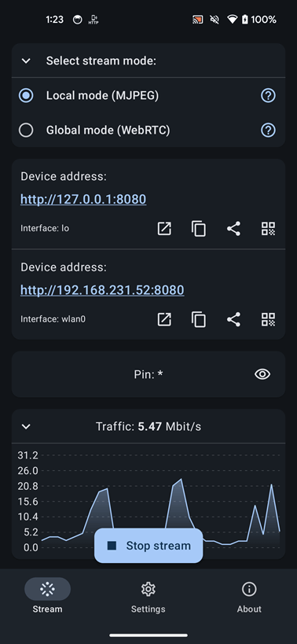Open wlan0 address in browser icon
297x644 pixels.
tap(164, 319)
